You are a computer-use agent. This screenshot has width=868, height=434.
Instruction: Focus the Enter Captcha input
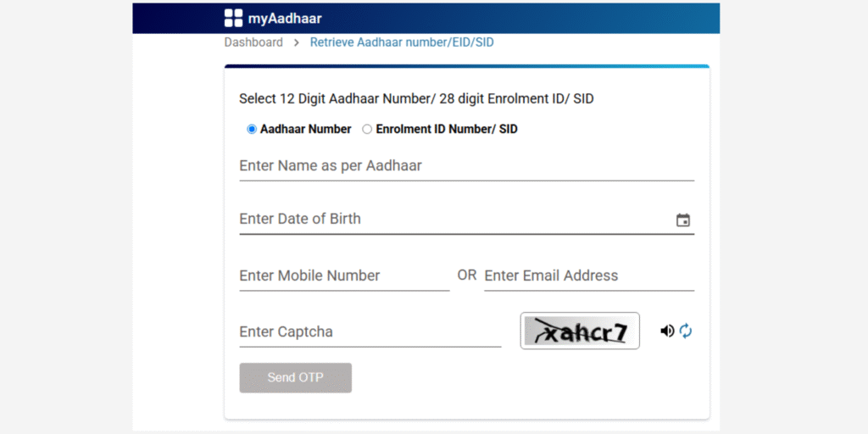tap(370, 331)
